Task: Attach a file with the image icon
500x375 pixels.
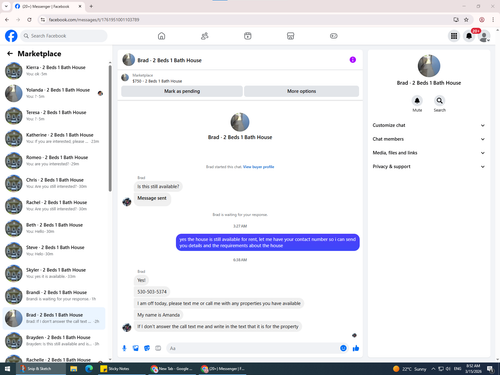Action: pos(136,348)
